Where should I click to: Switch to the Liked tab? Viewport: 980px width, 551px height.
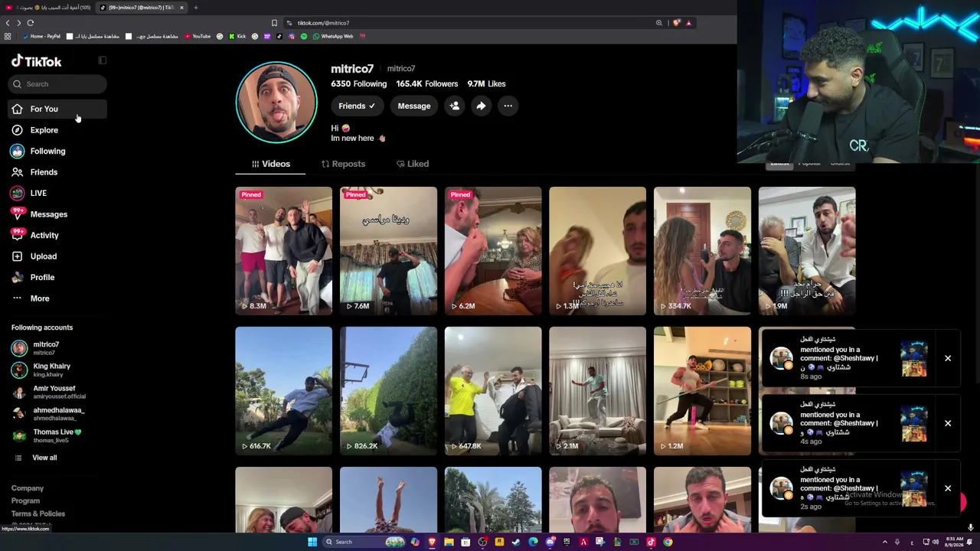(x=413, y=164)
